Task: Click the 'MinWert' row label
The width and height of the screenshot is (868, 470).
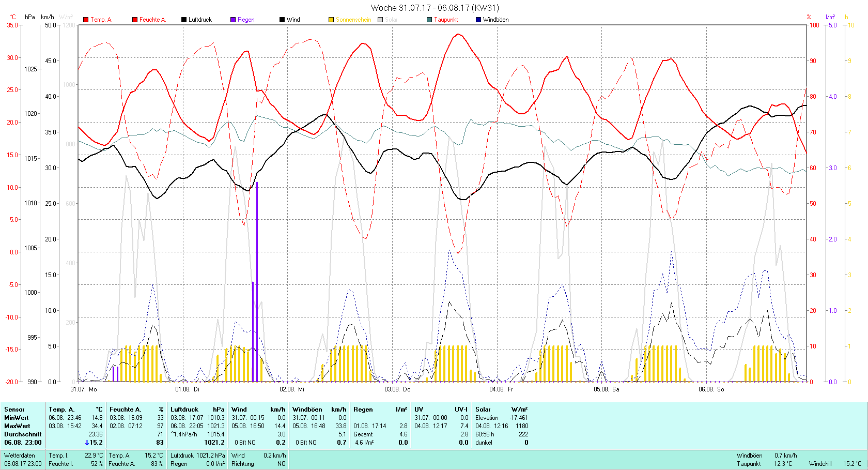Action: (x=17, y=418)
